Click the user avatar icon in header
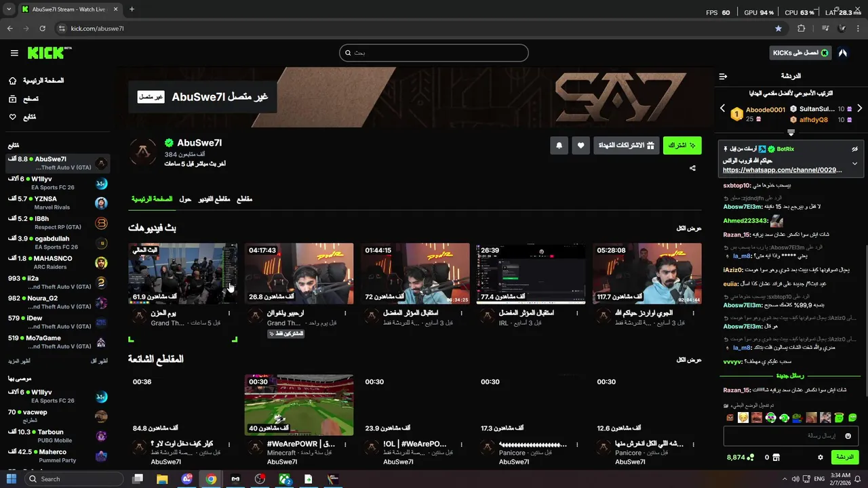 click(843, 53)
